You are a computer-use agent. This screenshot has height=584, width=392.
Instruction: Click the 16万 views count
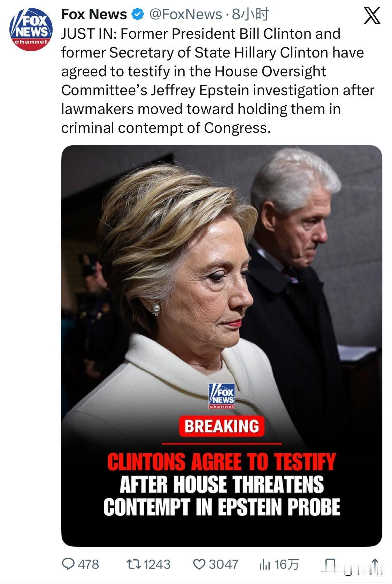point(286,564)
